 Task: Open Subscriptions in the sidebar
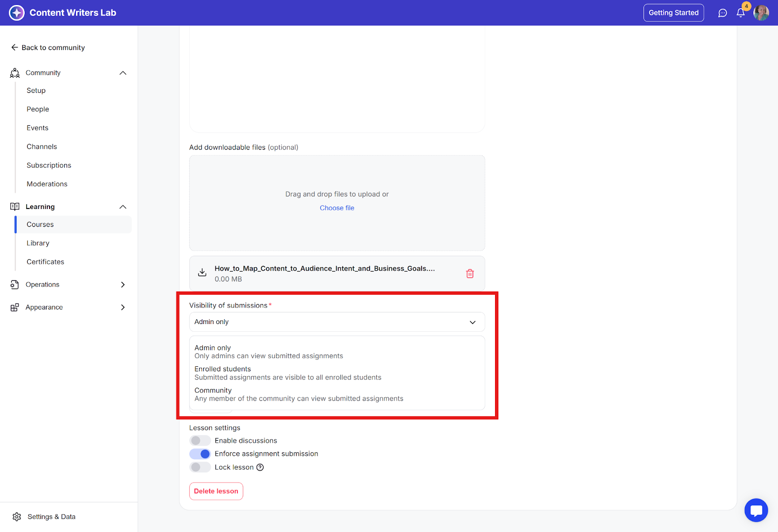(x=49, y=165)
